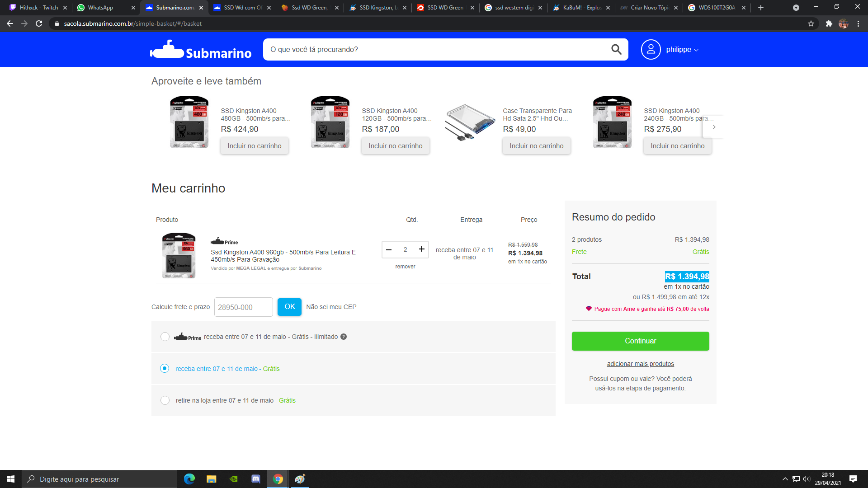The height and width of the screenshot is (488, 868).
Task: Click the 'Grátis' freight value in summary
Action: [701, 252]
